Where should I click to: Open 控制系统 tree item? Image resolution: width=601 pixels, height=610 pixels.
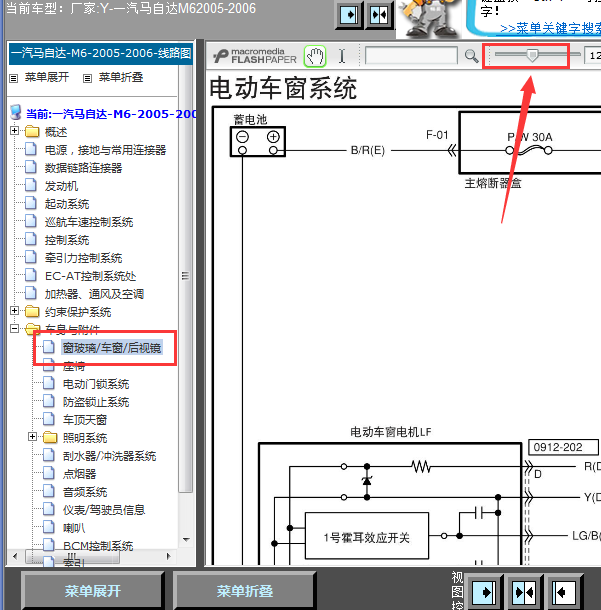(x=67, y=240)
